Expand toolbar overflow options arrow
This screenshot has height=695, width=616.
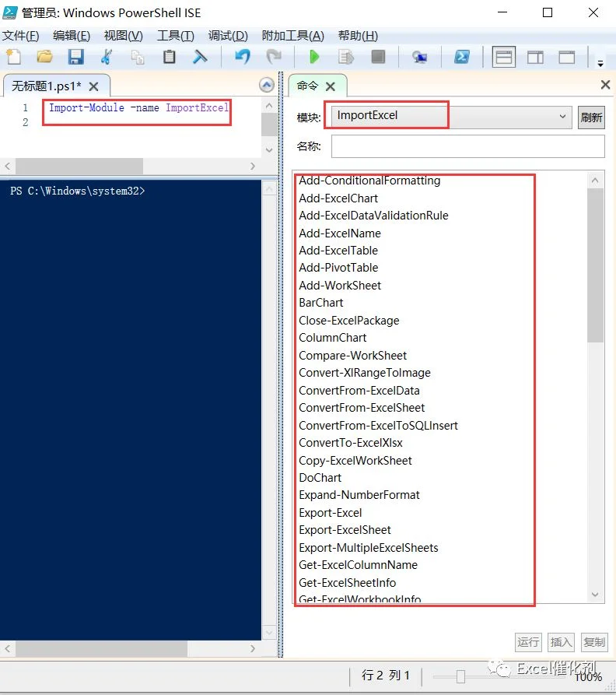600,63
